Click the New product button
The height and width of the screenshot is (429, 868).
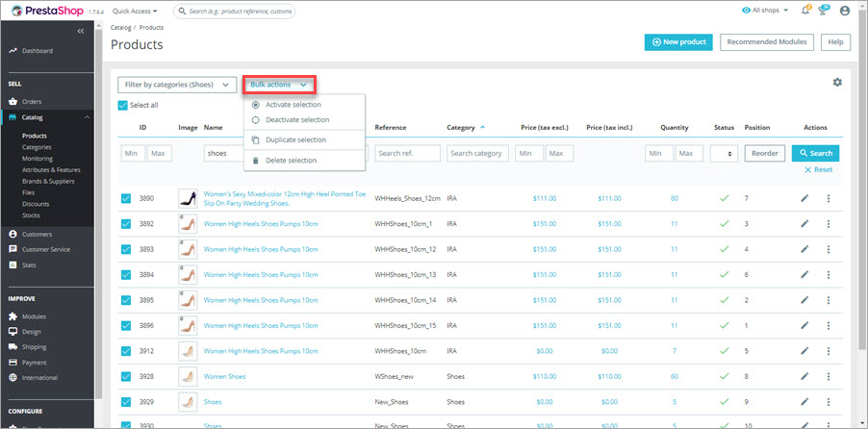(678, 42)
